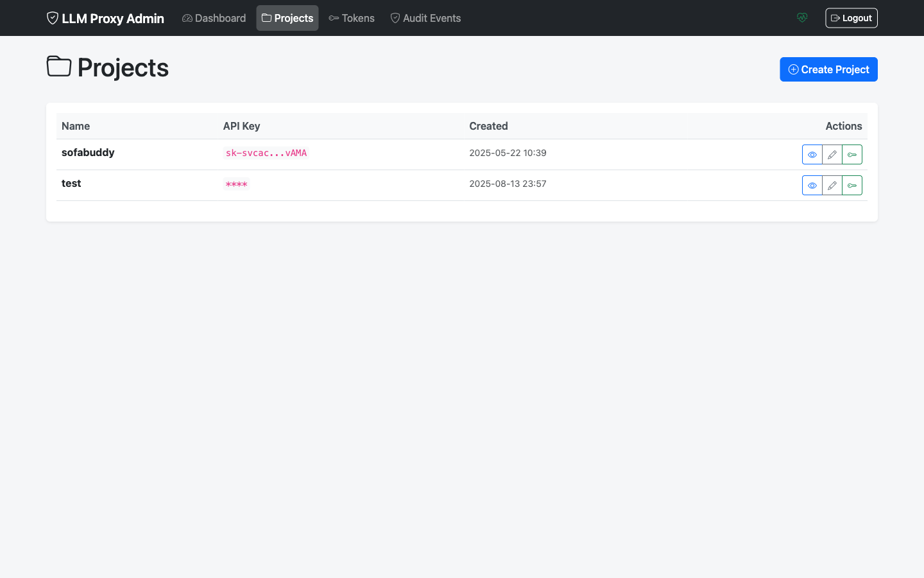Click the pencil icon for the test project
The width and height of the screenshot is (924, 578).
(832, 186)
